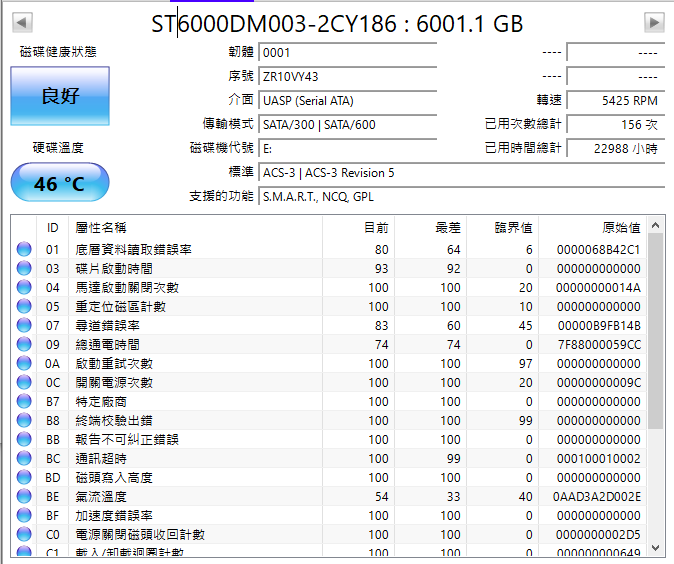Image resolution: width=674 pixels, height=564 pixels.
Task: Click raw value 0AAD3A2D002E
Action: pyautogui.click(x=597, y=497)
